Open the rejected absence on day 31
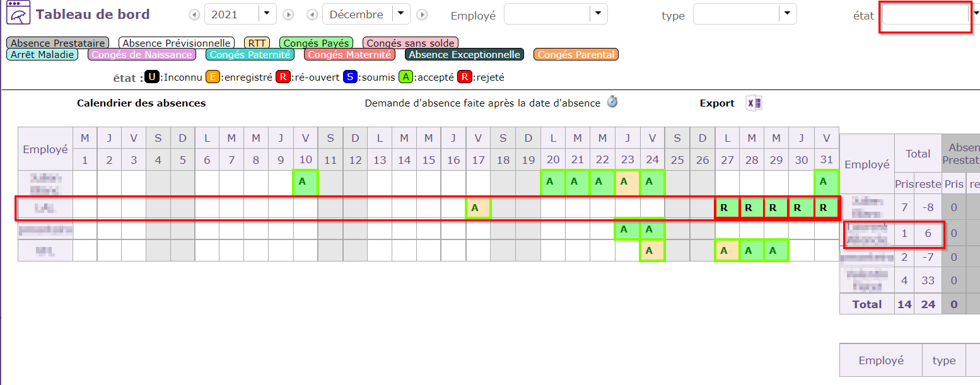The image size is (980, 385). (826, 207)
